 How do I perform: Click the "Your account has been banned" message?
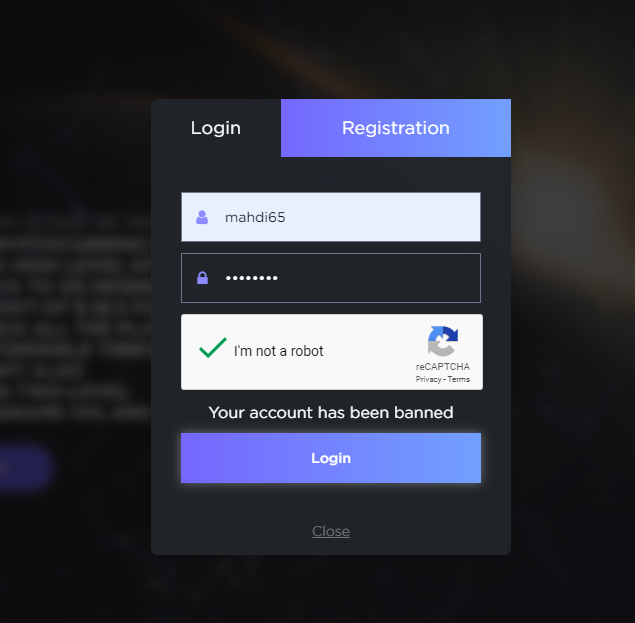[331, 413]
